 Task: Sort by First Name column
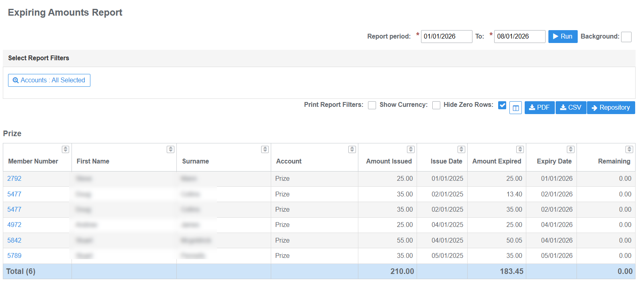point(170,149)
